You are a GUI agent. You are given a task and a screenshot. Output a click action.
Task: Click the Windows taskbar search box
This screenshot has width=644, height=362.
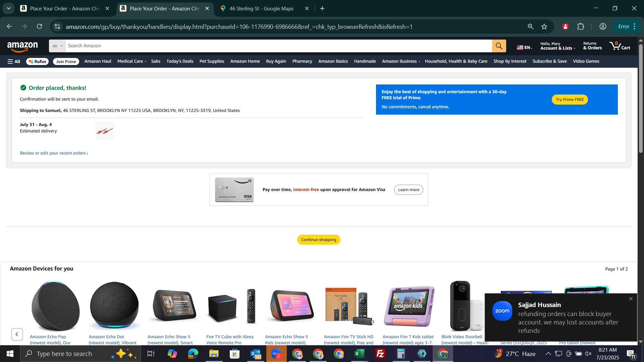click(x=80, y=354)
